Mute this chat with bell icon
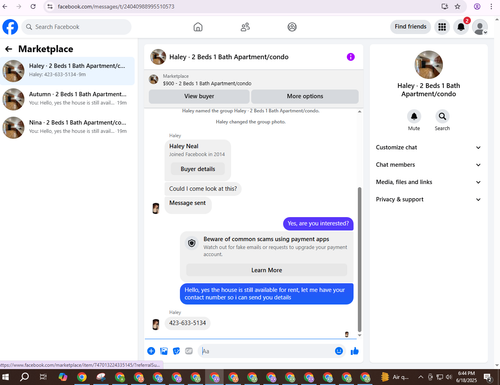 [x=414, y=116]
